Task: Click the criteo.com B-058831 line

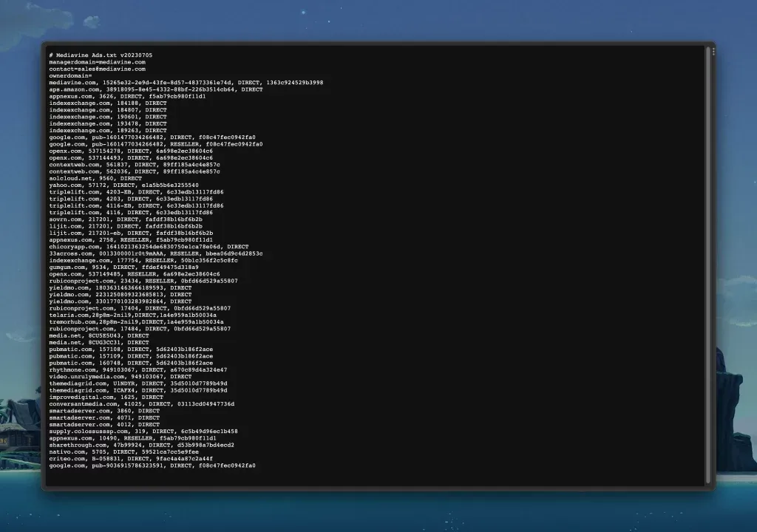Action: (131, 459)
